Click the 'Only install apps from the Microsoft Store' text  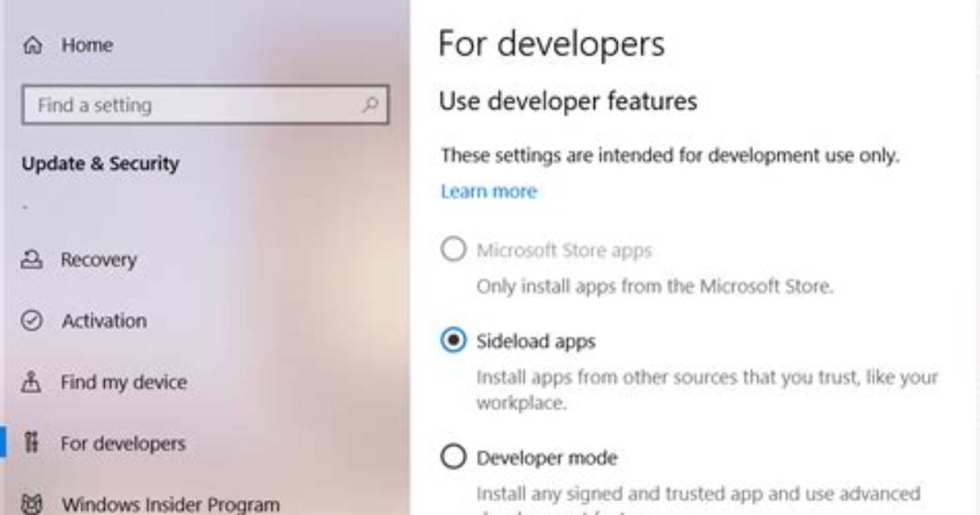click(655, 286)
